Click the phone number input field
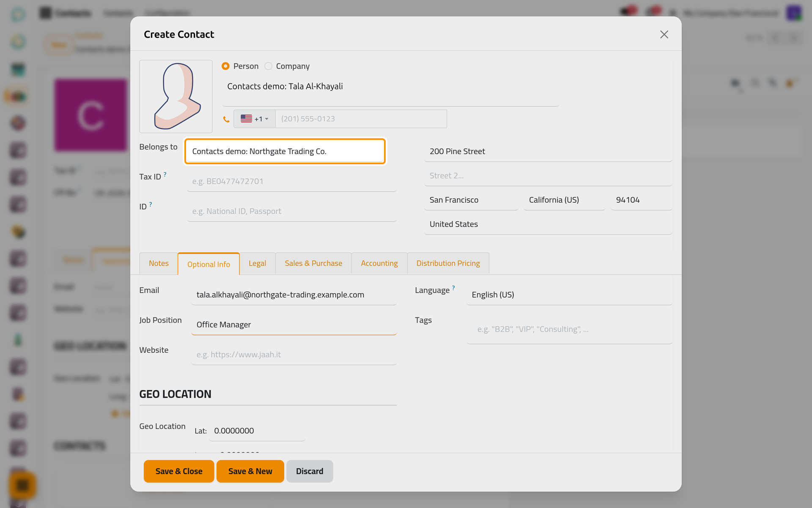Image resolution: width=812 pixels, height=508 pixels. [x=361, y=119]
